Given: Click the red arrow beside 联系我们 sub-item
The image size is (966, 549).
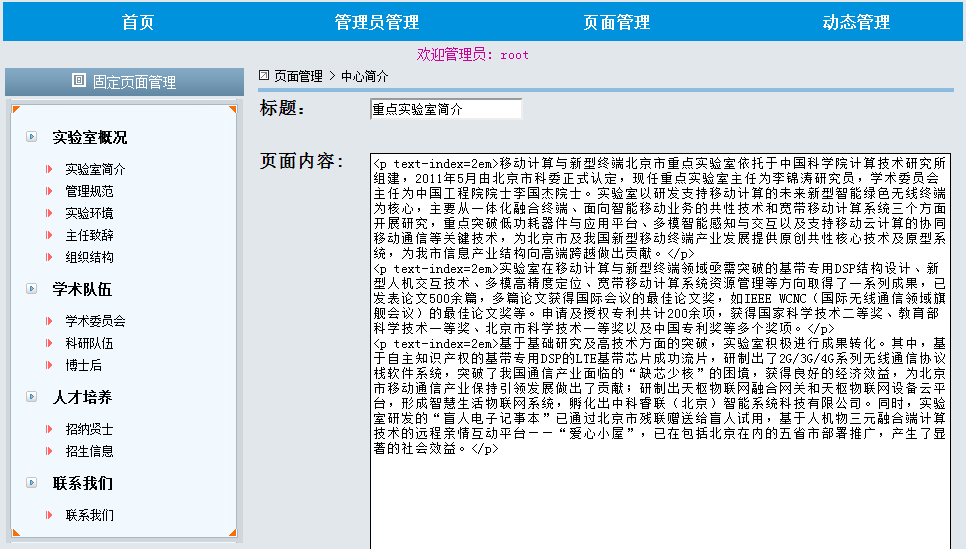Looking at the screenshot, I should (x=49, y=515).
